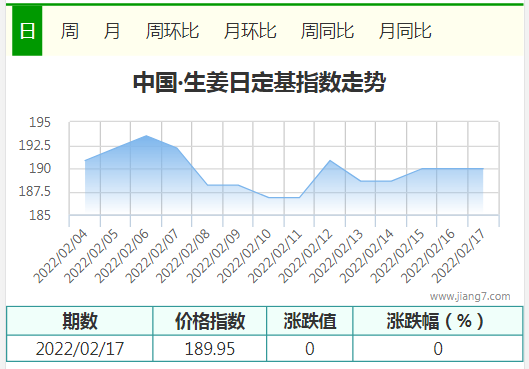Click the 涨跌值 column header
This screenshot has height=369, width=529.
coord(310,321)
